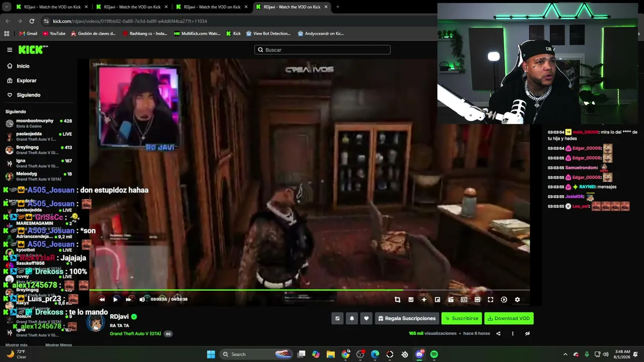Click the sparkle icon in player controls
This screenshot has width=644, height=362.
424,300
